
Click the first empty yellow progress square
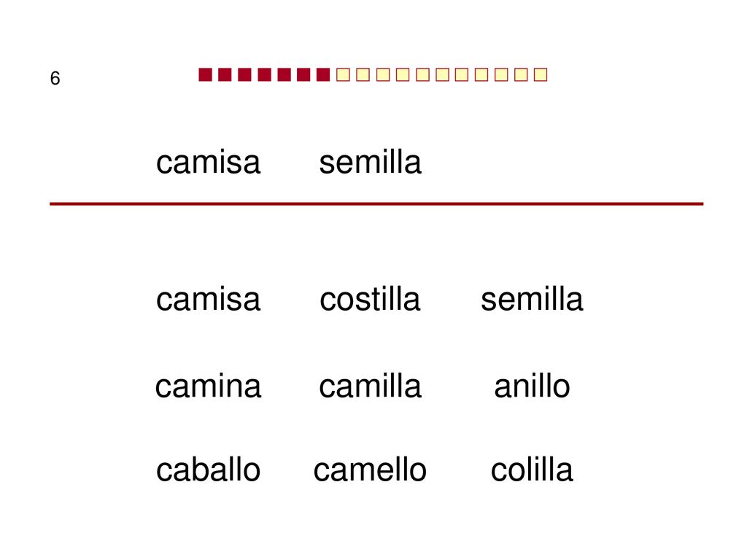[343, 75]
